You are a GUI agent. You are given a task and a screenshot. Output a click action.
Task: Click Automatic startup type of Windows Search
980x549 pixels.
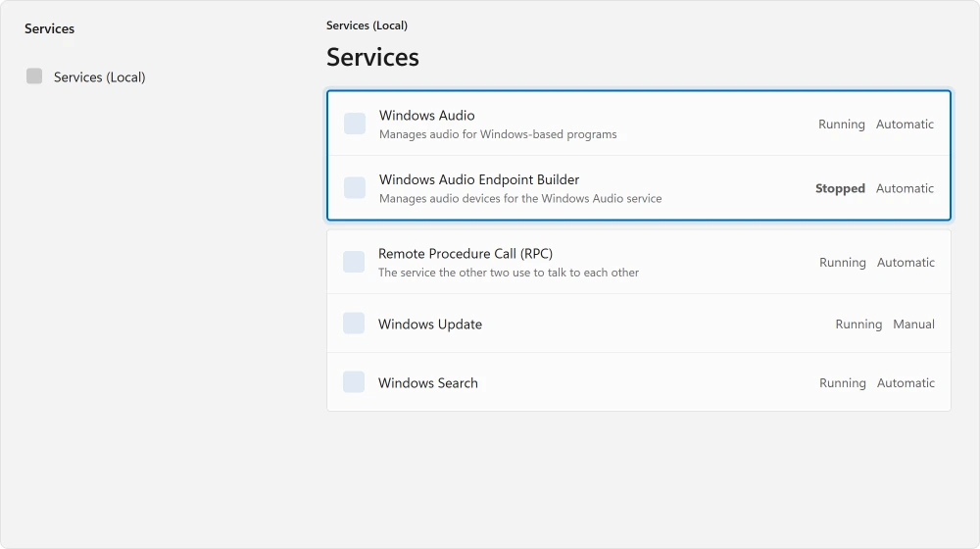(x=906, y=382)
